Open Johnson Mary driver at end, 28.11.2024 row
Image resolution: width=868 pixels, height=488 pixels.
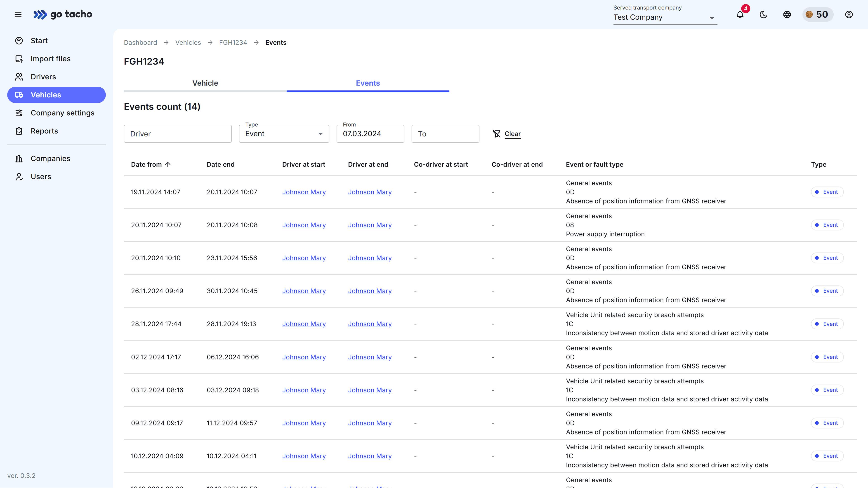pos(370,324)
